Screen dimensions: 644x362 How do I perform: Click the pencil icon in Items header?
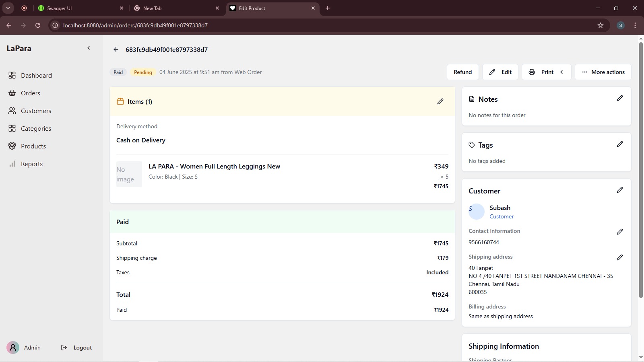click(440, 101)
